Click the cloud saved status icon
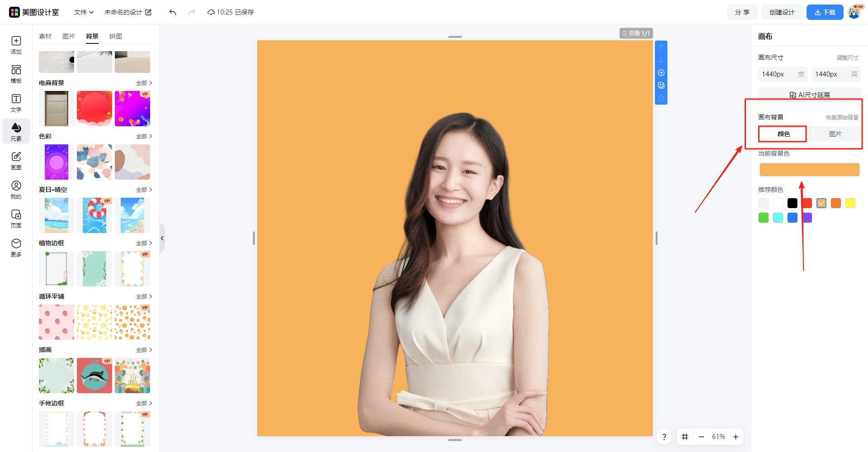Image resolution: width=868 pixels, height=452 pixels. (211, 12)
